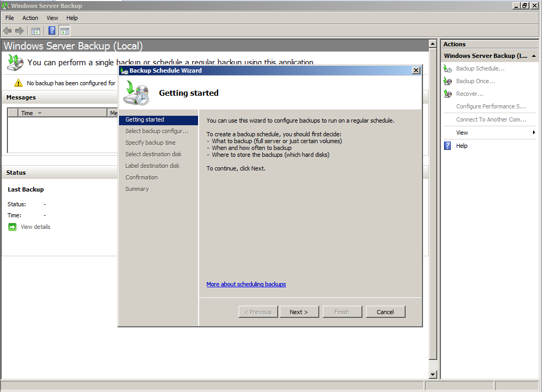Click the Backup Schedule icon in Actions pane
Screen dimensions: 542x392
tap(448, 69)
